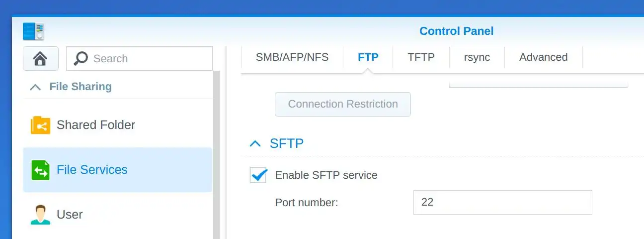Viewport: 644px width, 239px height.
Task: Switch to the SMB/AFP/NFS tab
Action: point(292,57)
